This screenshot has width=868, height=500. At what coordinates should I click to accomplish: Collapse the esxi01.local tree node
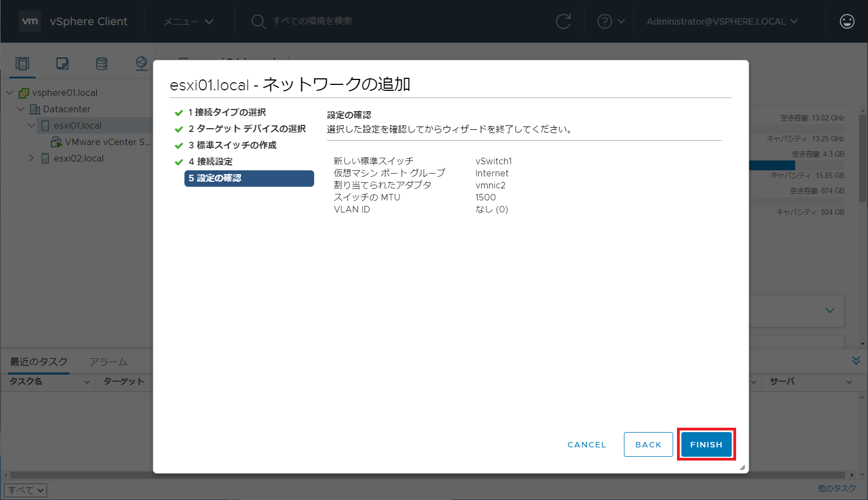tap(31, 125)
